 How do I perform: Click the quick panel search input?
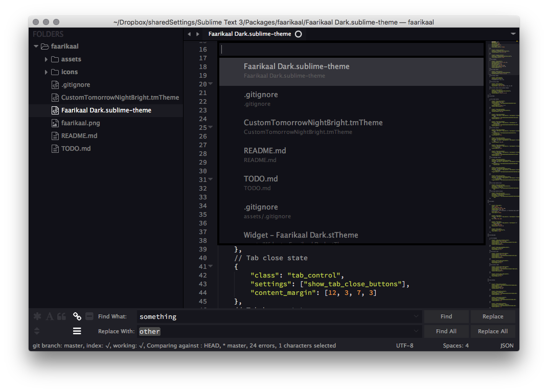tap(351, 50)
